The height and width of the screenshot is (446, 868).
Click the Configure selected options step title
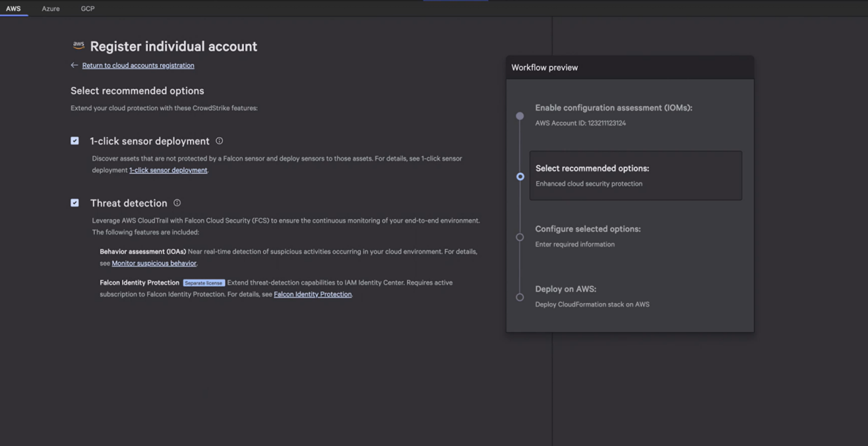(588, 229)
